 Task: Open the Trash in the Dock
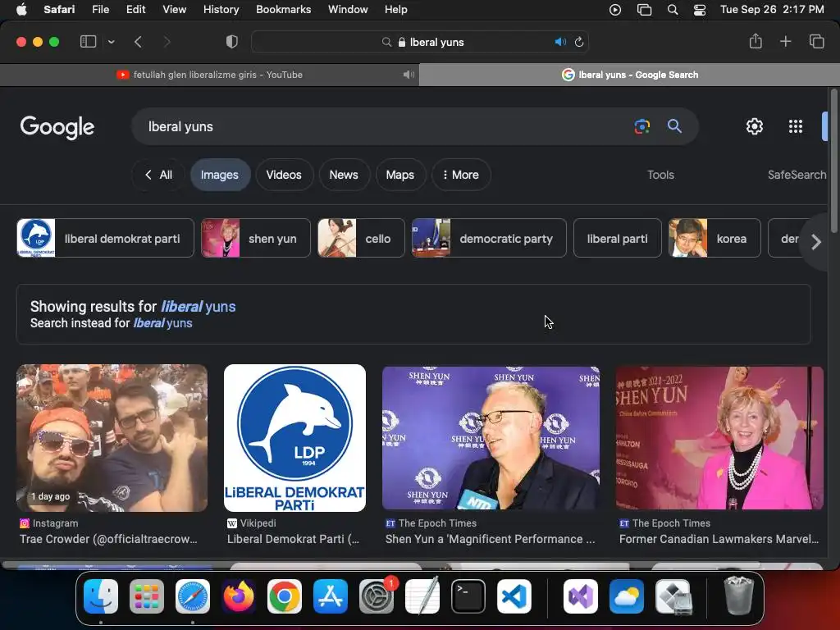click(x=738, y=596)
